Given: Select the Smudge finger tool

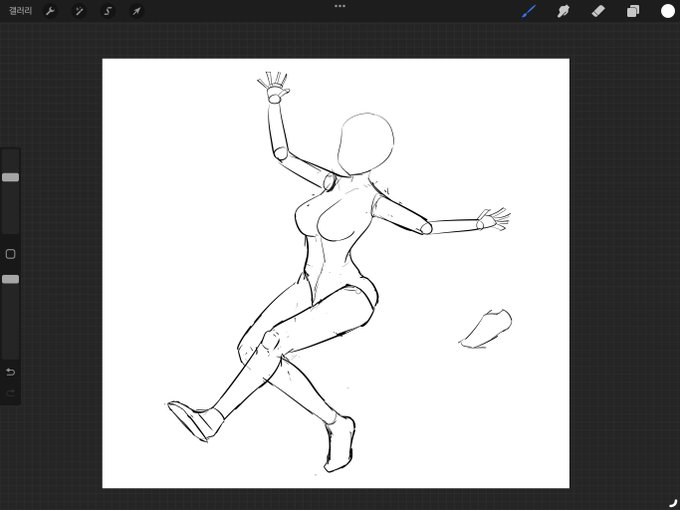Looking at the screenshot, I should (563, 11).
